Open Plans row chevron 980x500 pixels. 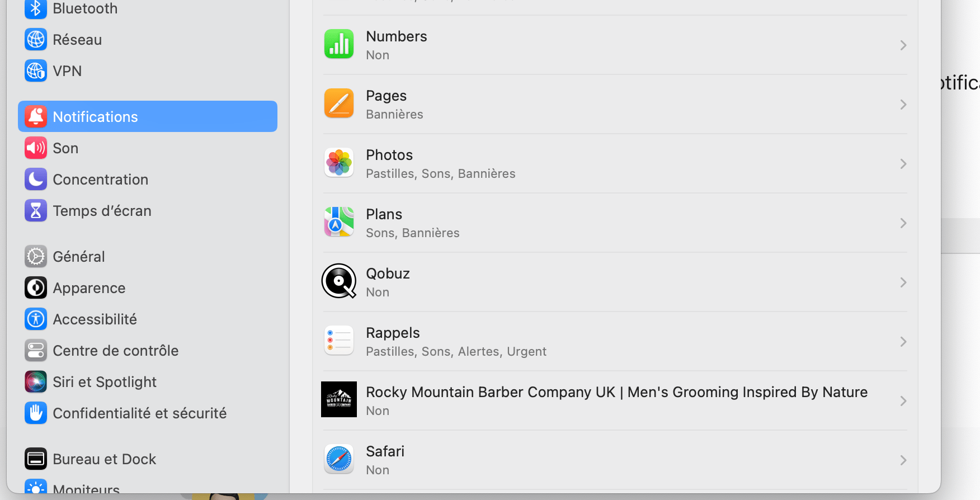(903, 223)
